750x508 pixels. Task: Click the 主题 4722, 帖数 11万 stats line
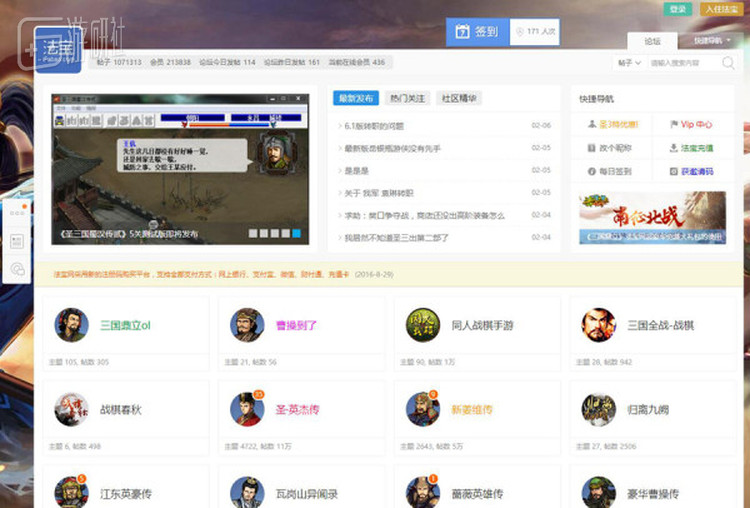click(258, 446)
